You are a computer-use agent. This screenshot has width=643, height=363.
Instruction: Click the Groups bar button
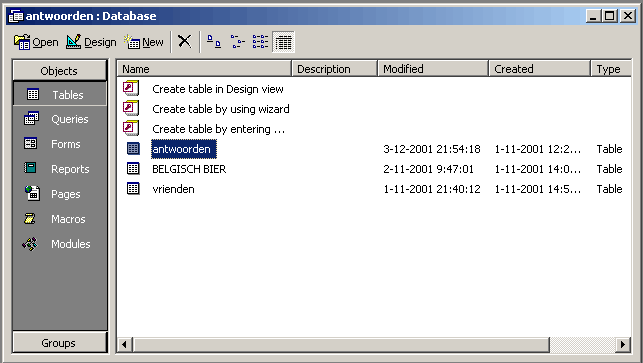pyautogui.click(x=59, y=342)
